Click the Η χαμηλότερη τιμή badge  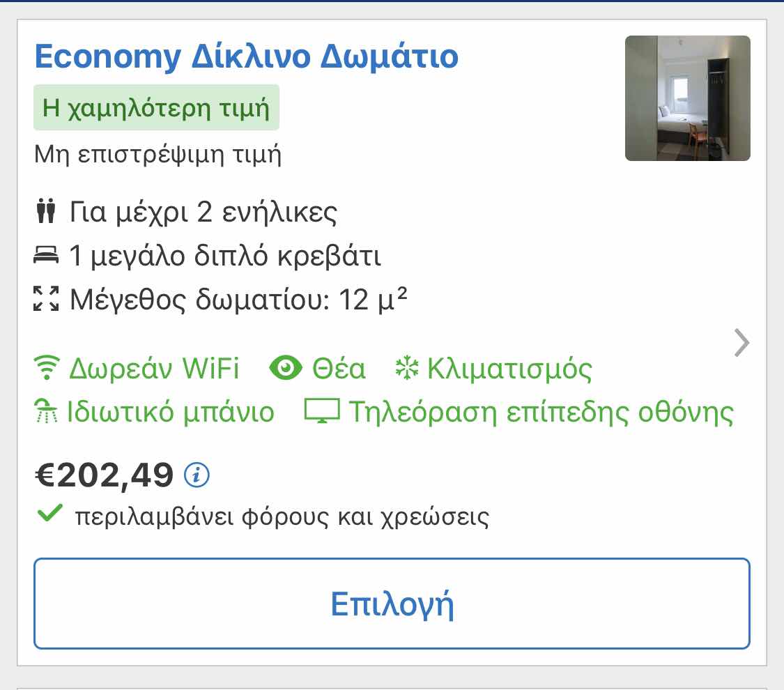[156, 107]
